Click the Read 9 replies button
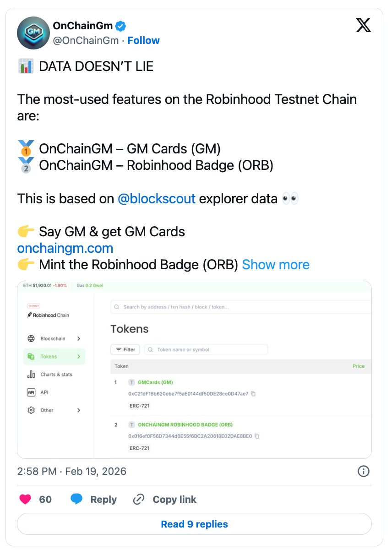392x555 pixels. pos(194,524)
